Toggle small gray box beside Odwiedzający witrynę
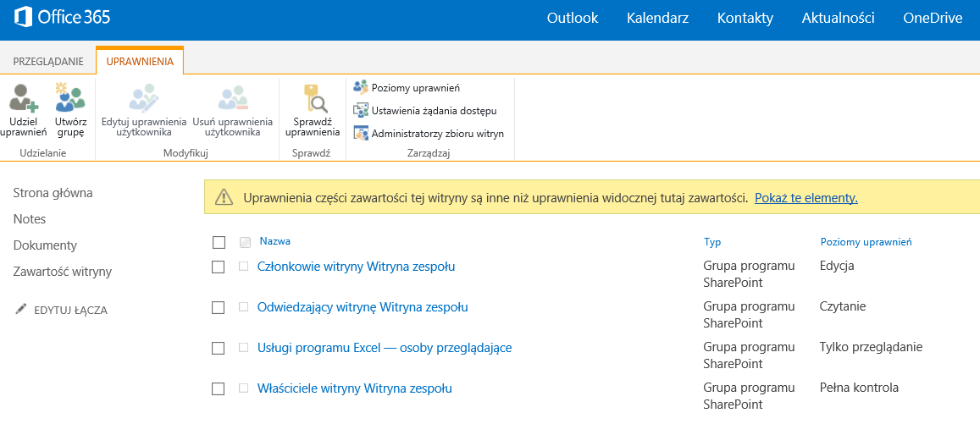 [x=244, y=307]
